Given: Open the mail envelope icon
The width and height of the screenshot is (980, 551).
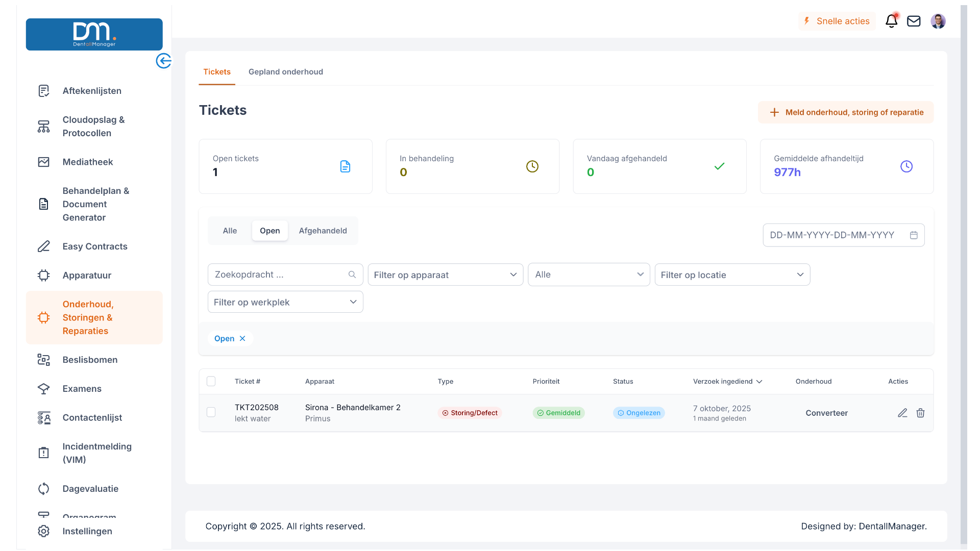Looking at the screenshot, I should tap(914, 21).
